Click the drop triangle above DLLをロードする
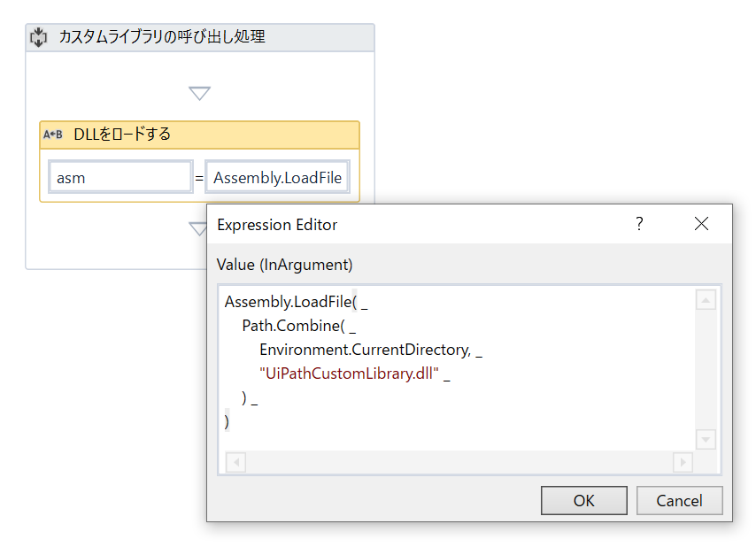756x547 pixels. (199, 93)
